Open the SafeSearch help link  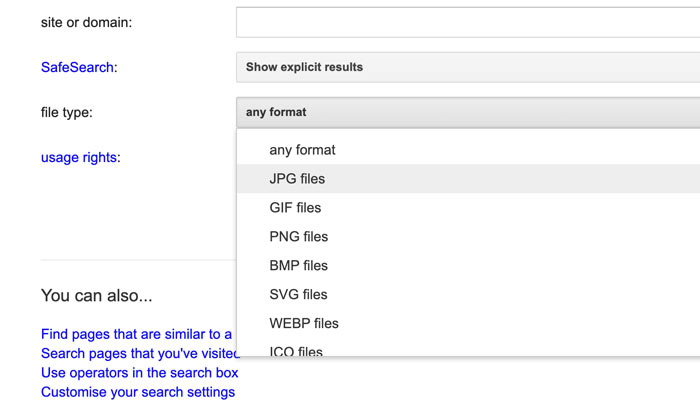77,67
